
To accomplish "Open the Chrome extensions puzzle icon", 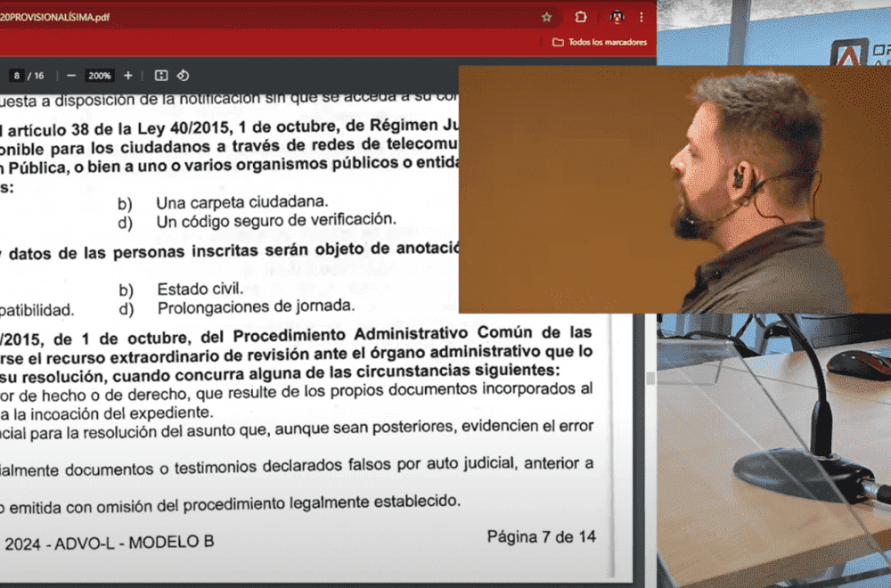I will pyautogui.click(x=581, y=17).
